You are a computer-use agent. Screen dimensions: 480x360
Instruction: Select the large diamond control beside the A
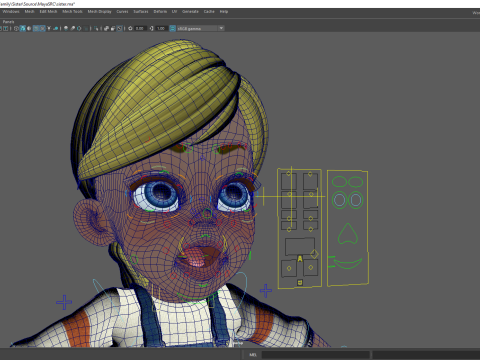point(314,254)
